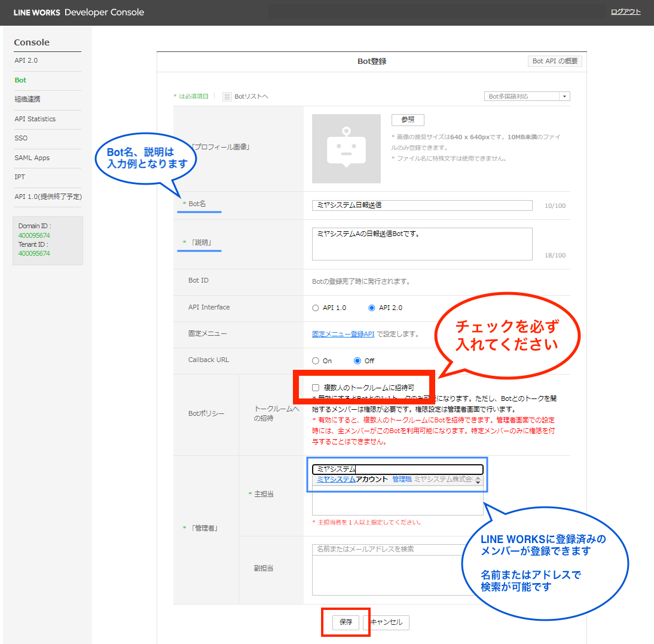Open API 2.0 in the Console menu
This screenshot has width=654, height=644.
26,60
